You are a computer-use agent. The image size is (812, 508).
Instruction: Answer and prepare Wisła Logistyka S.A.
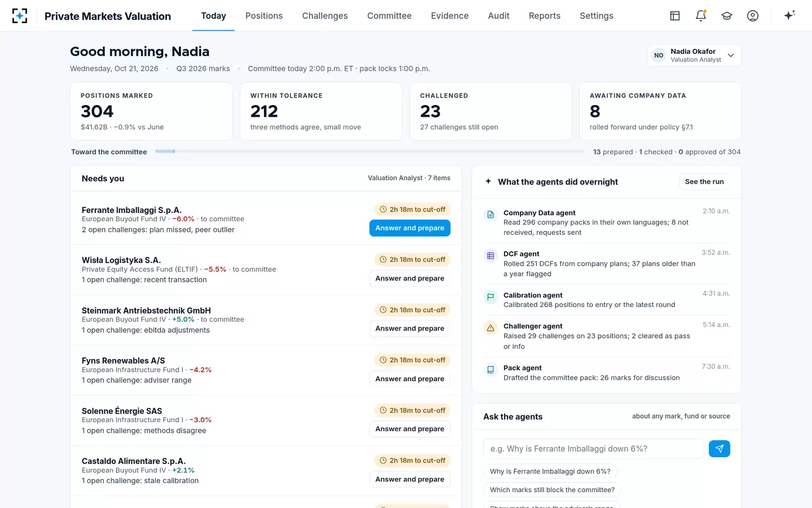tap(410, 278)
